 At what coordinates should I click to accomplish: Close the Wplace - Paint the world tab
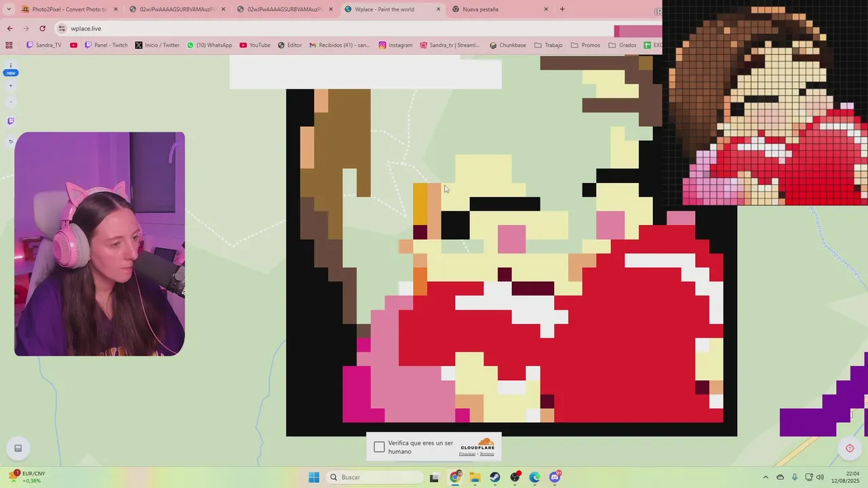click(438, 9)
